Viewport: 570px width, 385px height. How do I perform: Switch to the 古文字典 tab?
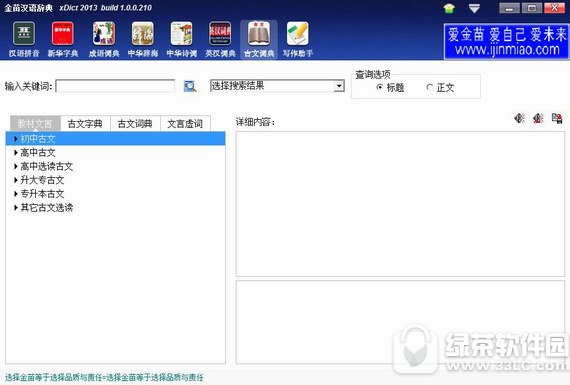point(85,124)
